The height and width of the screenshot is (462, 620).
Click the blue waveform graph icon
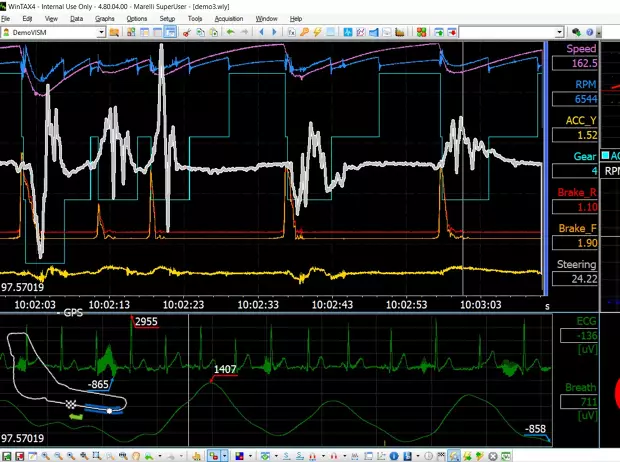pyautogui.click(x=348, y=32)
